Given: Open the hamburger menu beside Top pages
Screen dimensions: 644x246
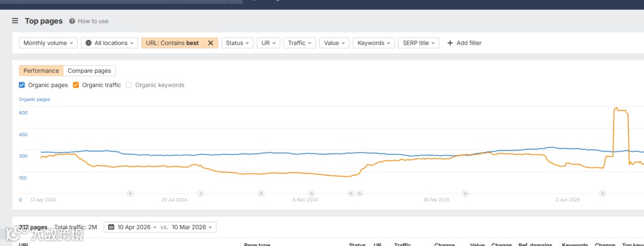Looking at the screenshot, I should coord(15,21).
